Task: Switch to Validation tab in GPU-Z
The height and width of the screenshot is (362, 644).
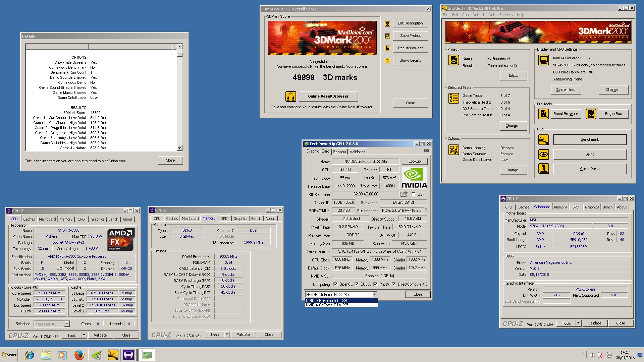Action: pos(358,152)
